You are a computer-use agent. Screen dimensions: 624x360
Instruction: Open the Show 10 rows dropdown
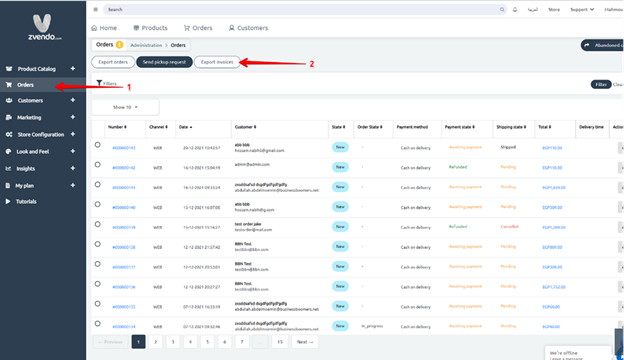[125, 107]
